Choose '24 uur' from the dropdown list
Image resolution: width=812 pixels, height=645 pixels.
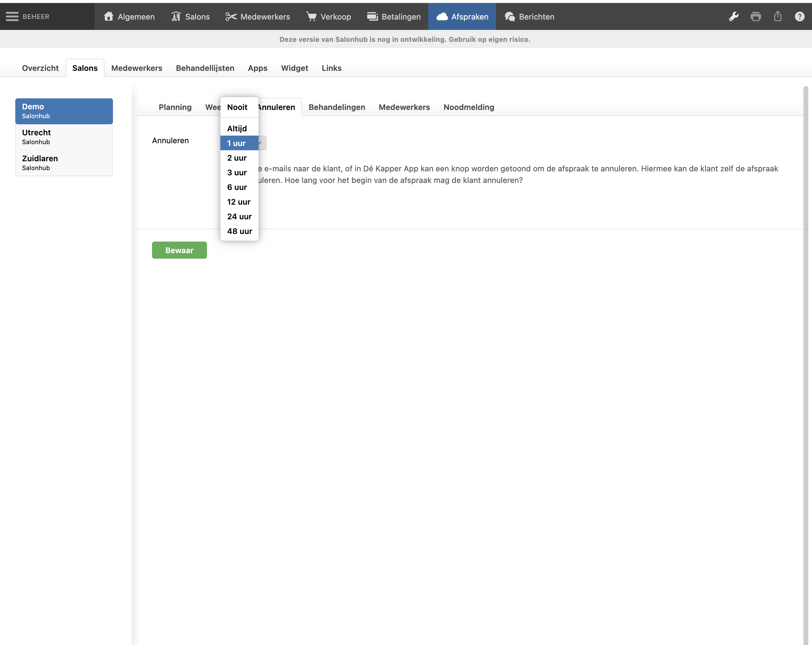[239, 217]
